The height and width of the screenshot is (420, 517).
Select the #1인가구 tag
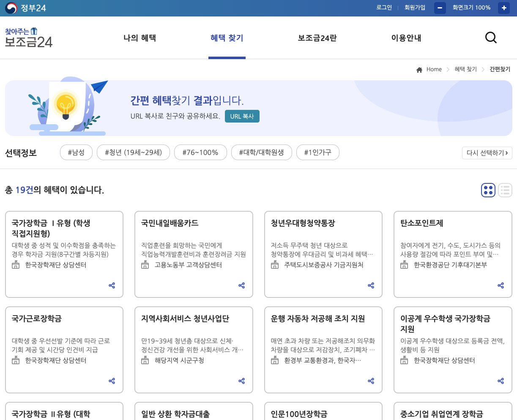(x=318, y=153)
